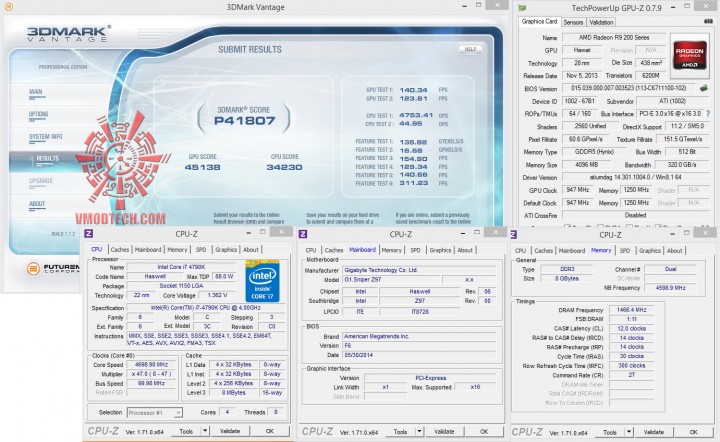Click the ATI CrossFire Disabled field
This screenshot has height=442, width=720.
[x=635, y=215]
